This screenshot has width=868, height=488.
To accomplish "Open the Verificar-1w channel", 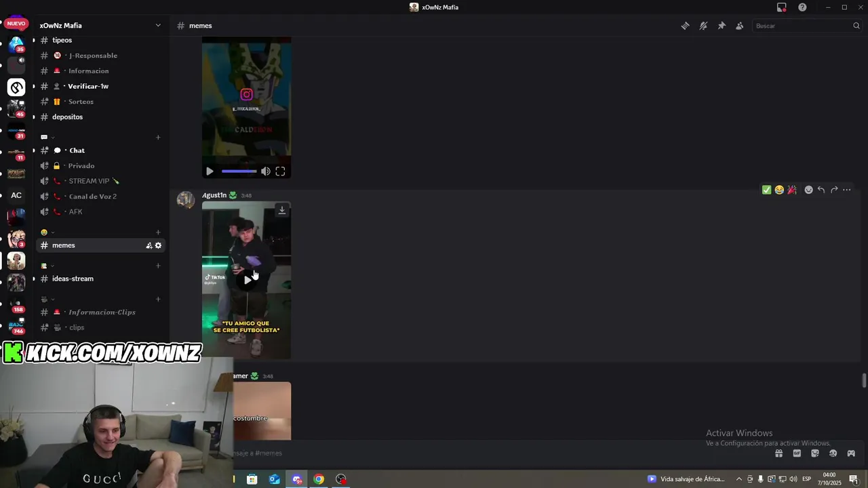I will (x=102, y=86).
